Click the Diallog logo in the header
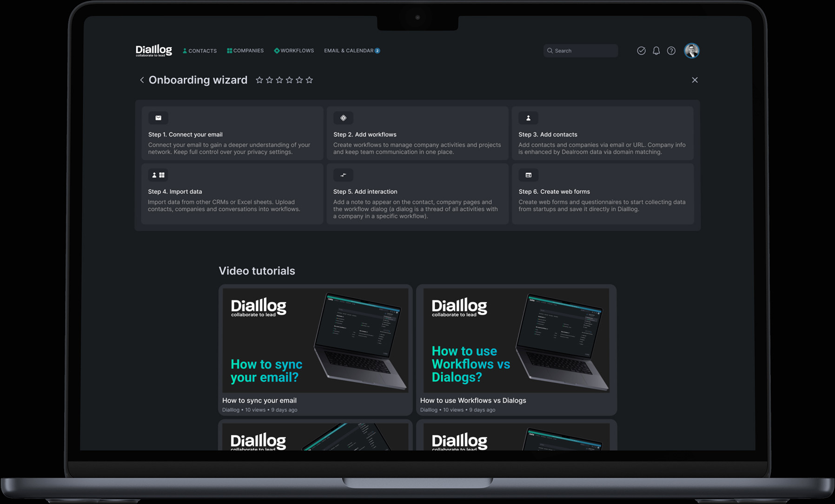The height and width of the screenshot is (504, 835). click(x=153, y=51)
